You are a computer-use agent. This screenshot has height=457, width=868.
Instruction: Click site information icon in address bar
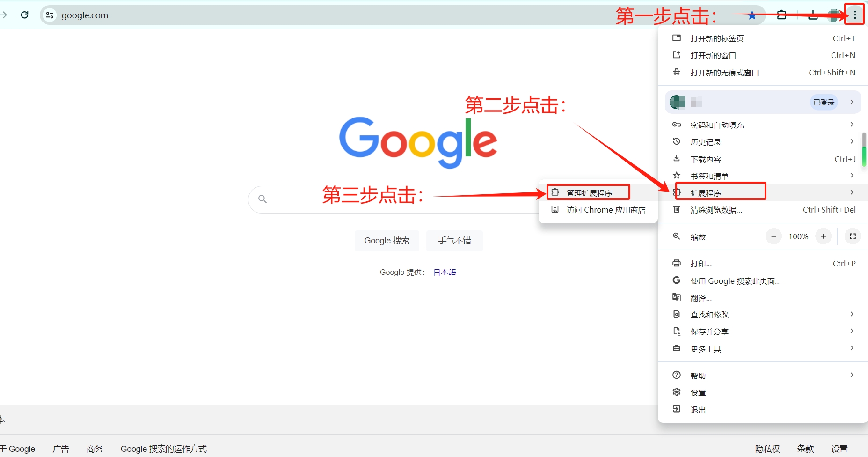(50, 15)
